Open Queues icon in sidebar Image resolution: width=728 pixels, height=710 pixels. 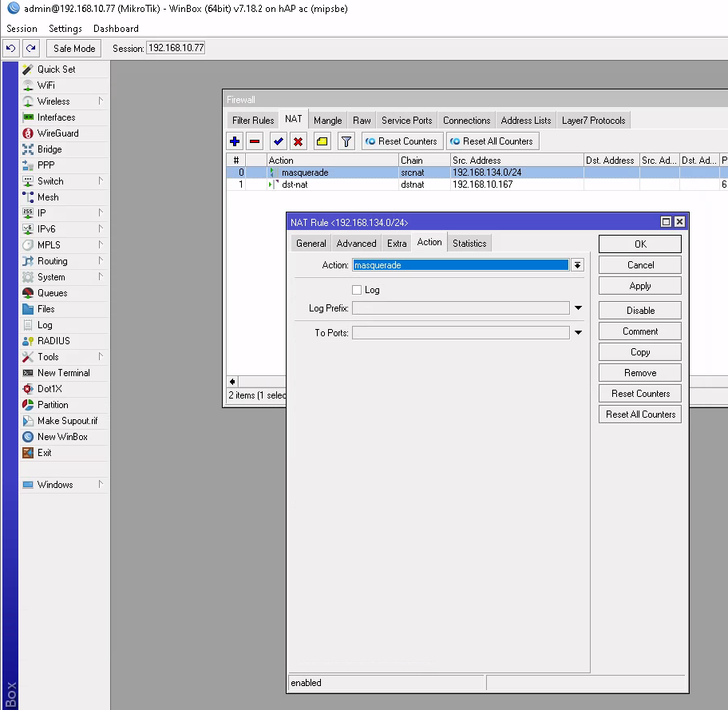point(28,293)
